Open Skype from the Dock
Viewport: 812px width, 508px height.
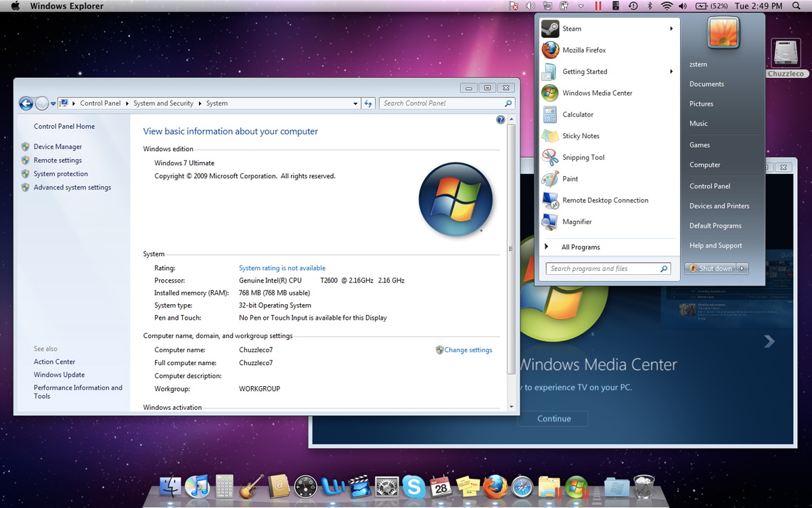click(413, 487)
